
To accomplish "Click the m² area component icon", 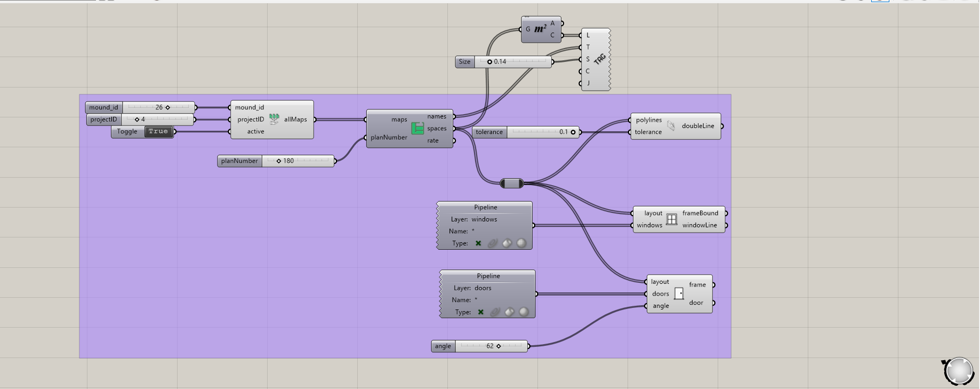I will click(540, 29).
